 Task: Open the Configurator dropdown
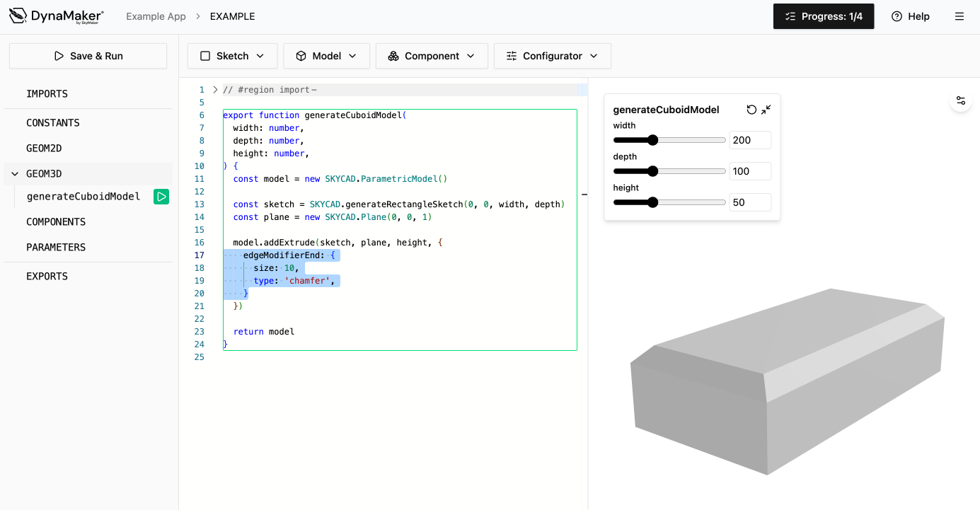click(552, 56)
